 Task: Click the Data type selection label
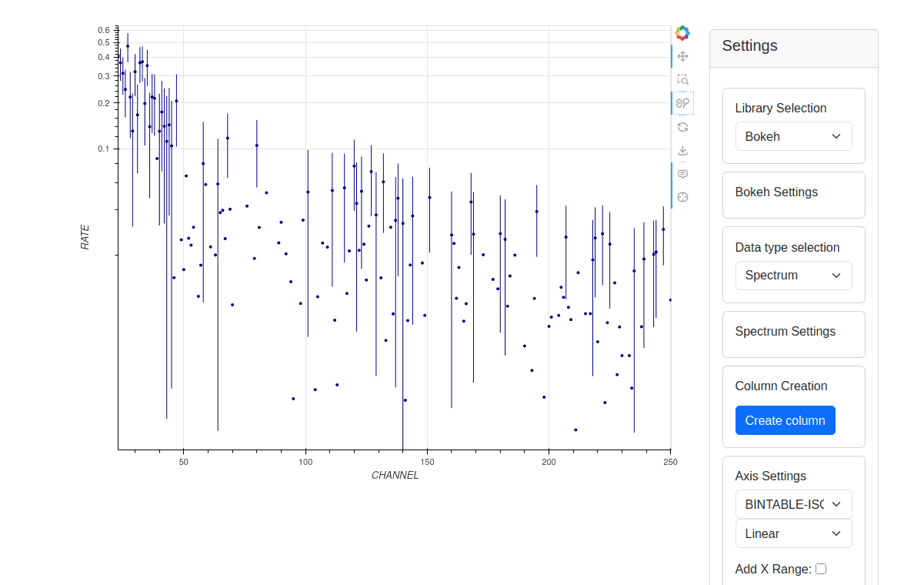click(x=787, y=248)
